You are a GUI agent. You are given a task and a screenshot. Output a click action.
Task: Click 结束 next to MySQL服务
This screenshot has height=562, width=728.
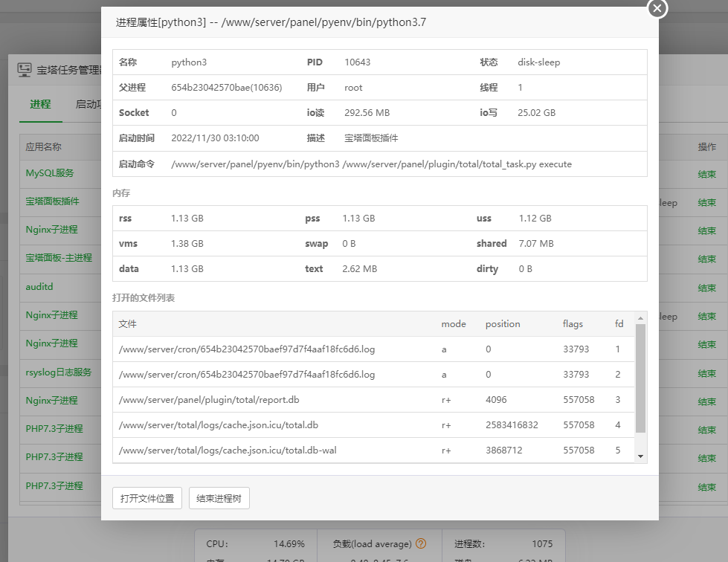tap(707, 175)
